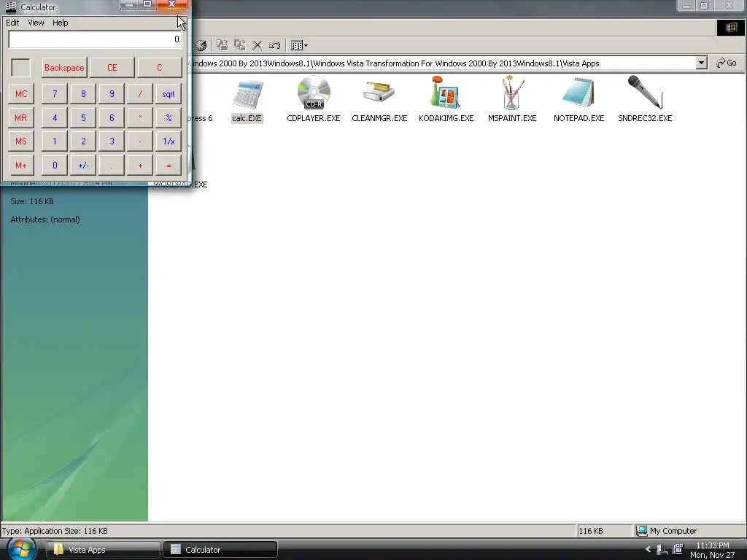747x560 pixels.
Task: Click the MC memory clear button
Action: click(x=21, y=94)
